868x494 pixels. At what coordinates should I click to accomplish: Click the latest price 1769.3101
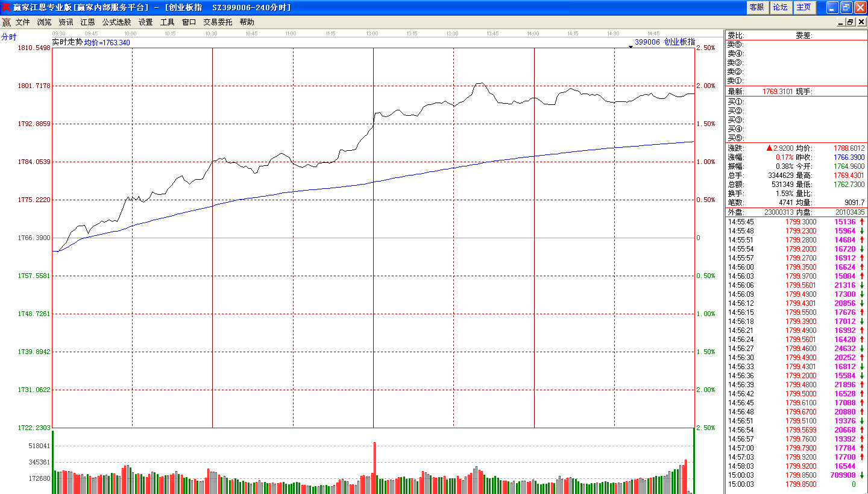778,92
